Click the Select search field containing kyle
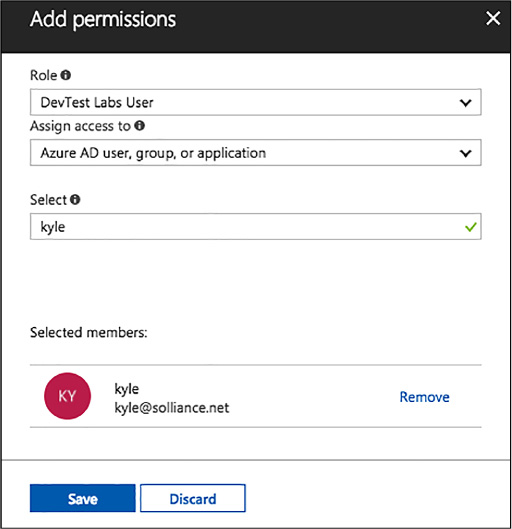 point(256,226)
